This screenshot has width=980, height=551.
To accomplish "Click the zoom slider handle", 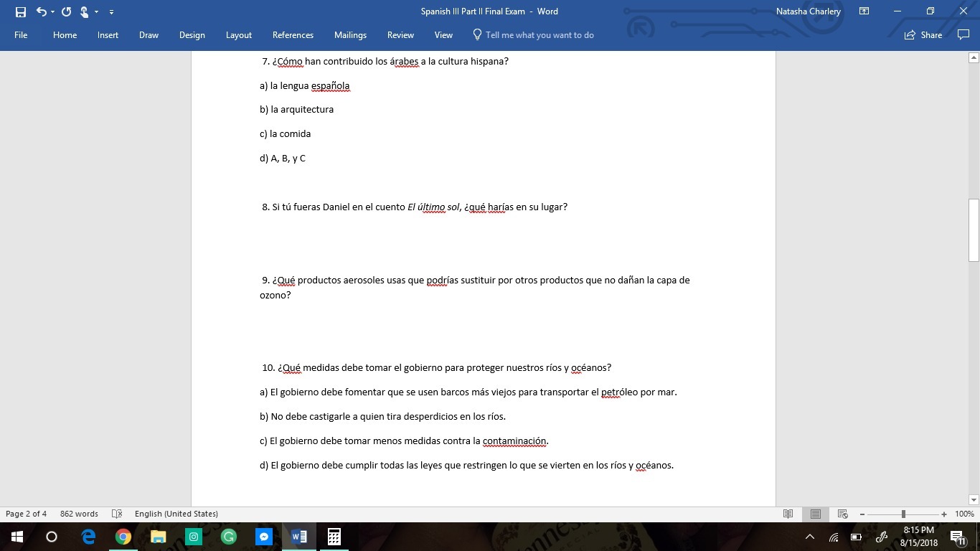I will click(x=903, y=514).
